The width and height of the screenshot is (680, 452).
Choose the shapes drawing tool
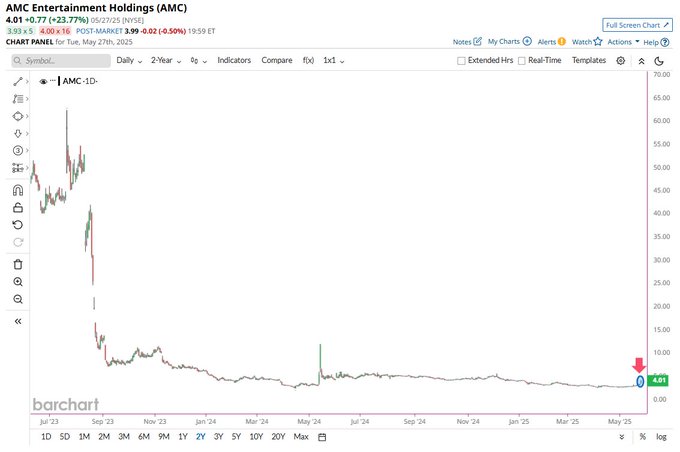[18, 116]
